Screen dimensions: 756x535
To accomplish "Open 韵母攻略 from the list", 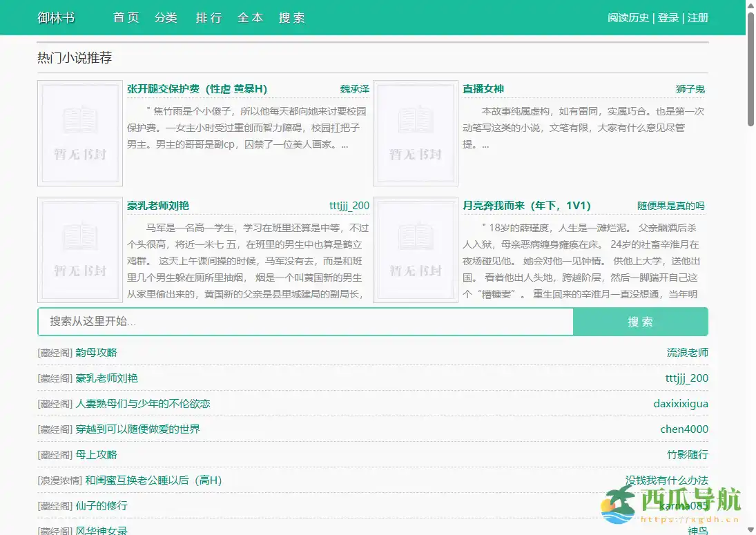I will 97,352.
